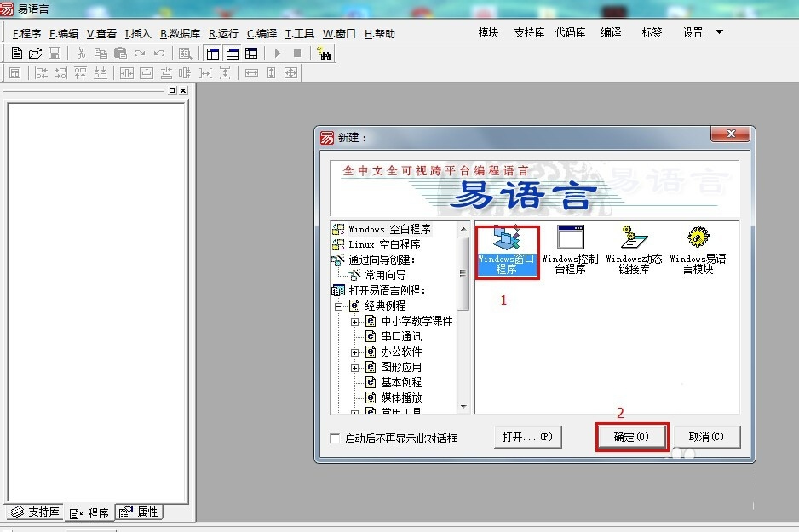799x532 pixels.
Task: Open the T.工具 menu
Action: tap(300, 33)
